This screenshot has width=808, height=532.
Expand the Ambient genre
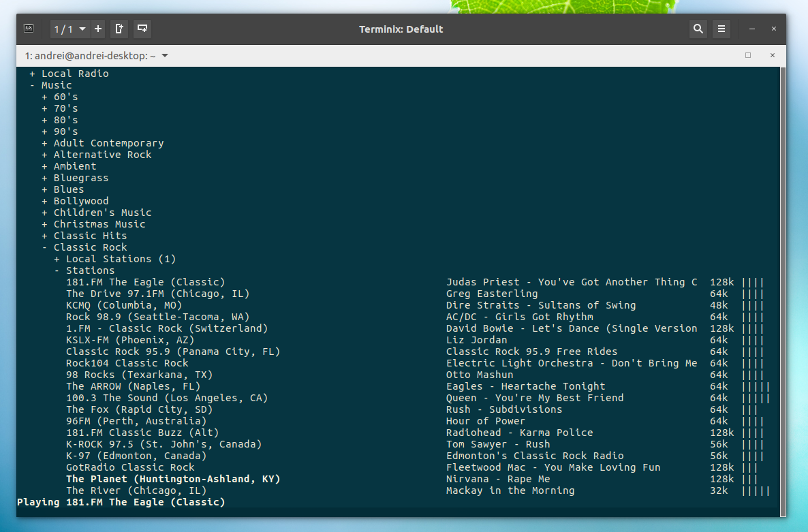coord(69,166)
